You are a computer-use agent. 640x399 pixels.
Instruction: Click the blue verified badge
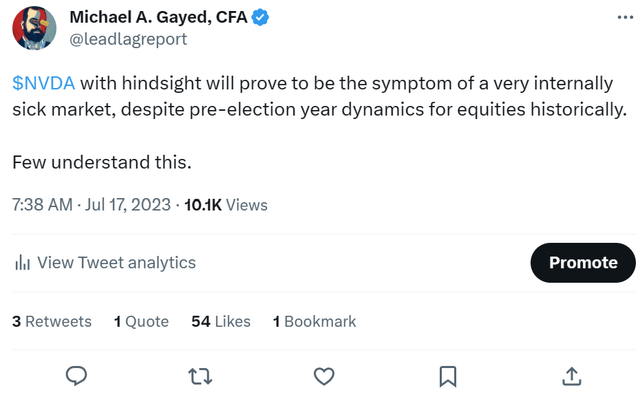pyautogui.click(x=260, y=18)
